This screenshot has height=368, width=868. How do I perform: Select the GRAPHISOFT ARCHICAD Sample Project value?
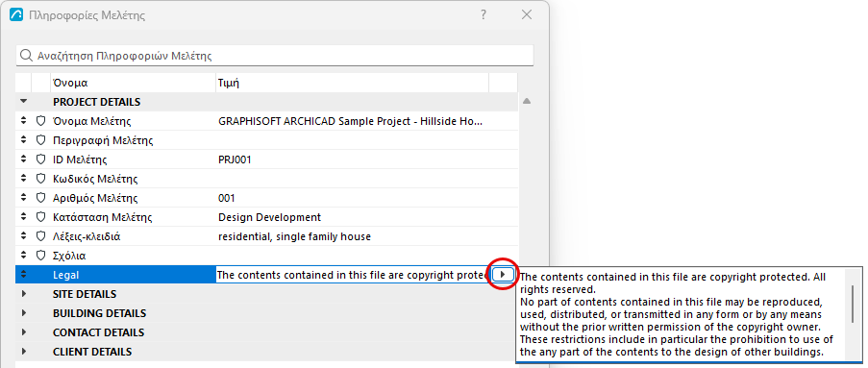click(x=351, y=121)
